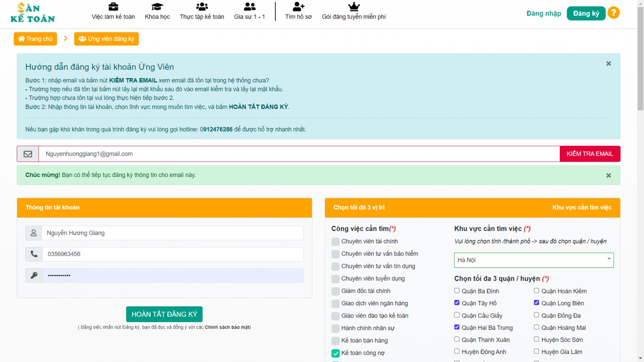Open Thực tập kế toán group icon
Image resolution: width=644 pixels, height=362 pixels.
coord(202,7)
